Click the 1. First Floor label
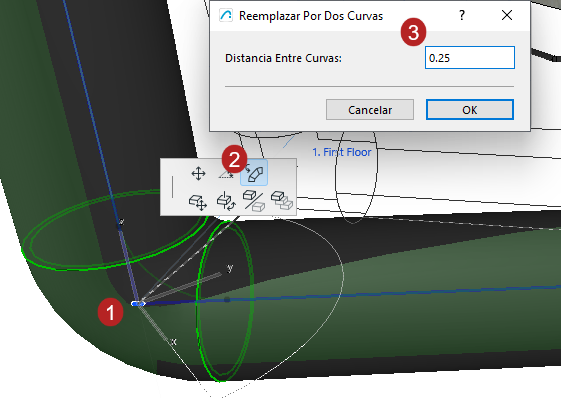 342,152
